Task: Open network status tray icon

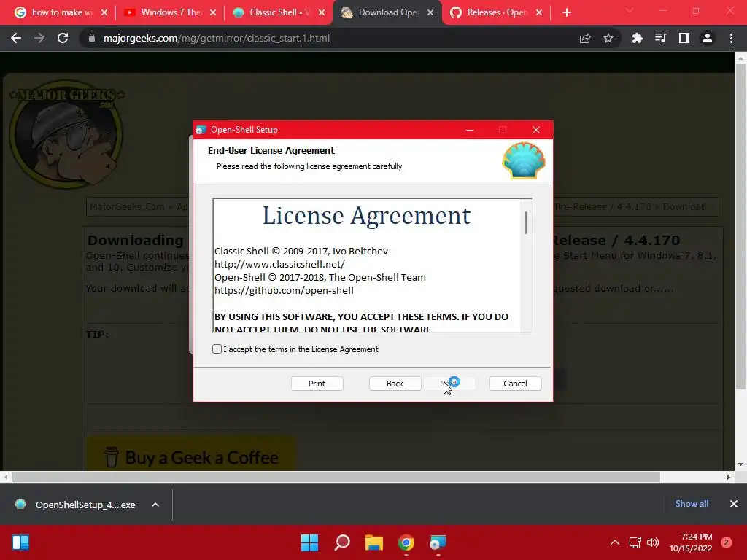Action: tap(635, 542)
